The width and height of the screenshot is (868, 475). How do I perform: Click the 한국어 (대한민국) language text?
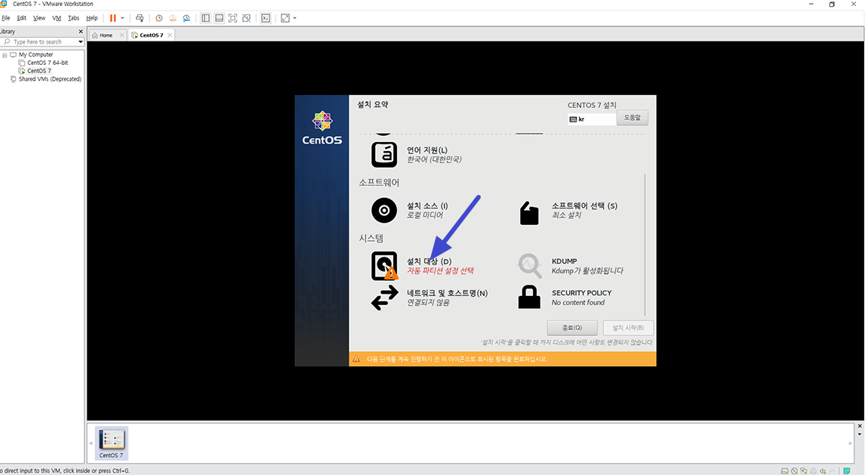click(434, 159)
